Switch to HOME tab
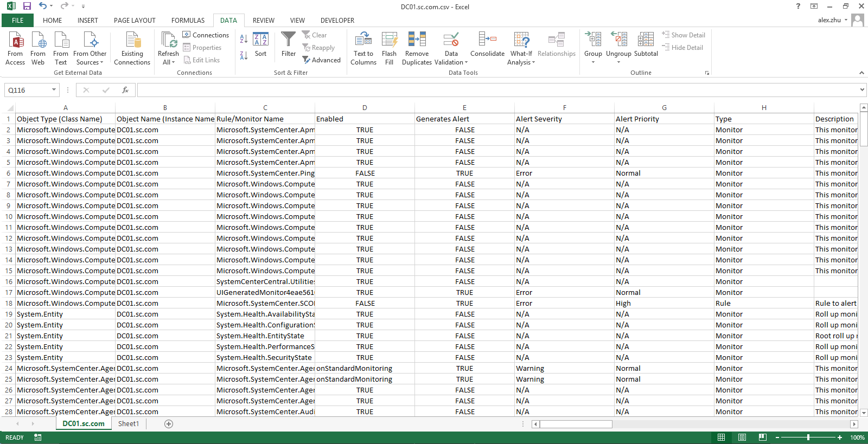 tap(52, 20)
